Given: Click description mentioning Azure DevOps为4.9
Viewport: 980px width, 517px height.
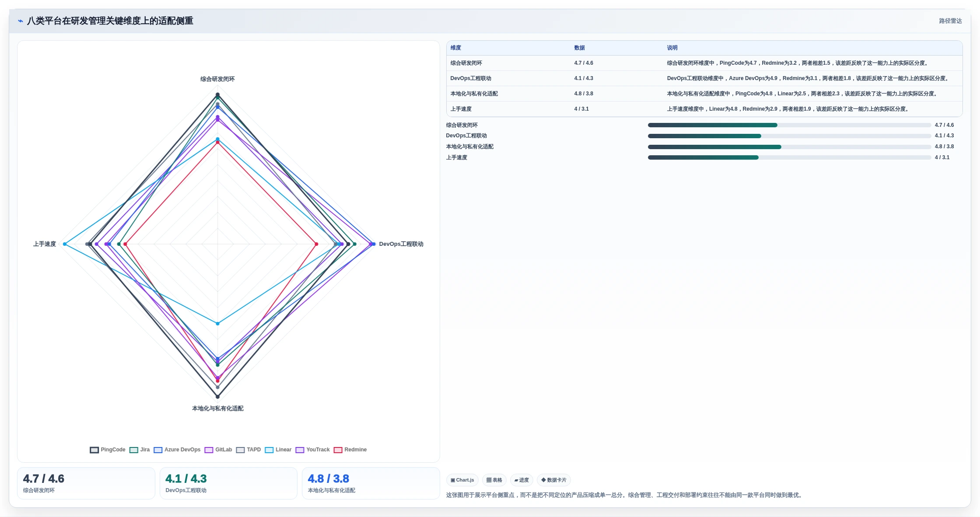Looking at the screenshot, I should [809, 78].
